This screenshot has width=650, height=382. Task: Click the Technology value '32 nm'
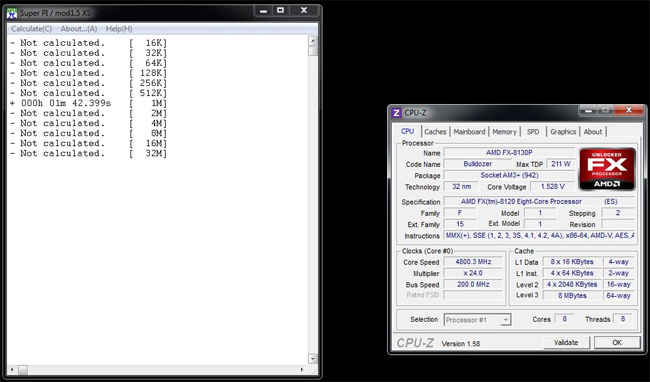coord(461,186)
